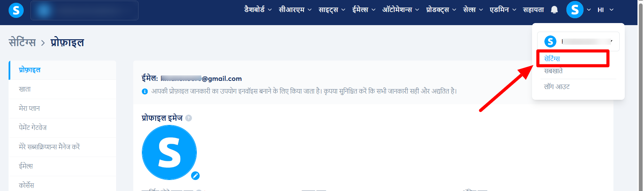
Task: Open the HI language selector dropdown
Action: click(606, 10)
